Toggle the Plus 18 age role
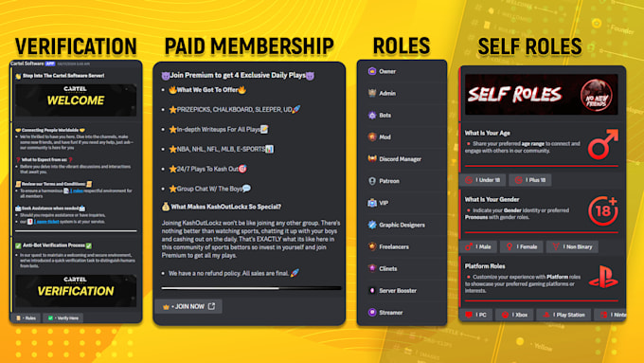 point(530,180)
